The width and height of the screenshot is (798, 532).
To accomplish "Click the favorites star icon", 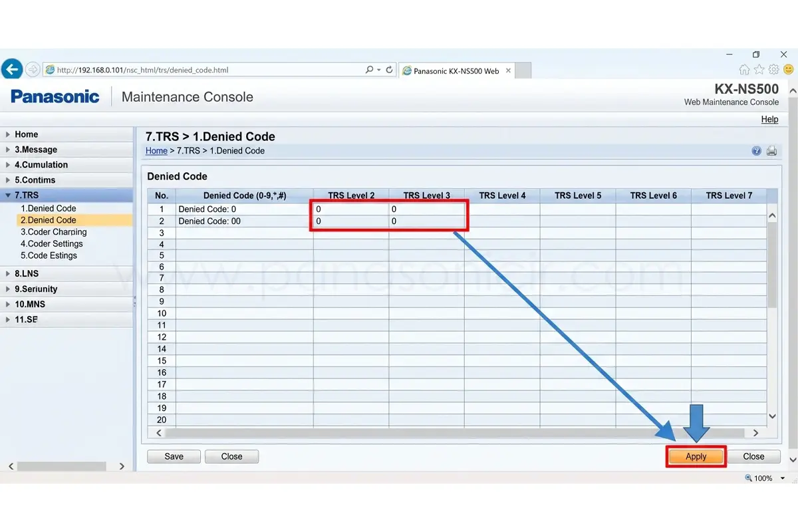I will tap(759, 70).
